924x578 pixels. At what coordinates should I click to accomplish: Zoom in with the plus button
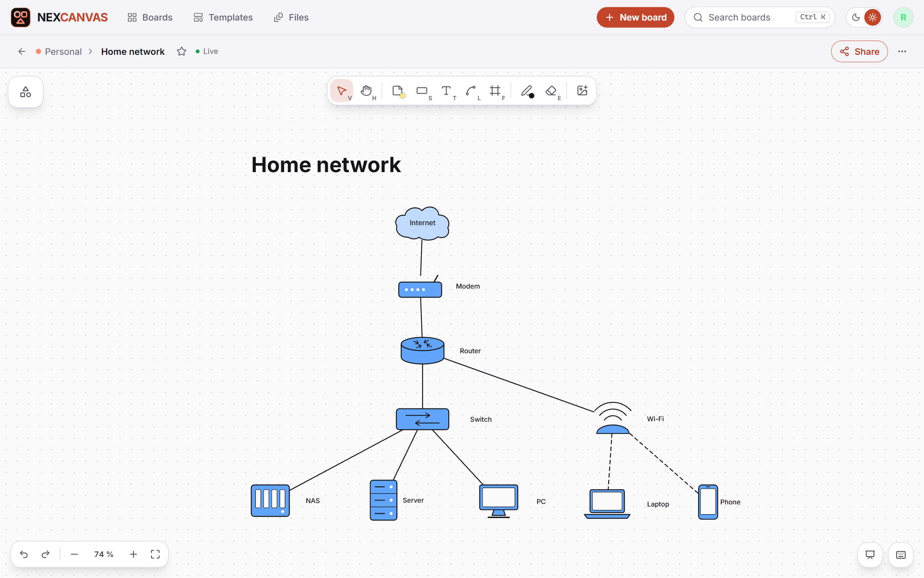(133, 554)
